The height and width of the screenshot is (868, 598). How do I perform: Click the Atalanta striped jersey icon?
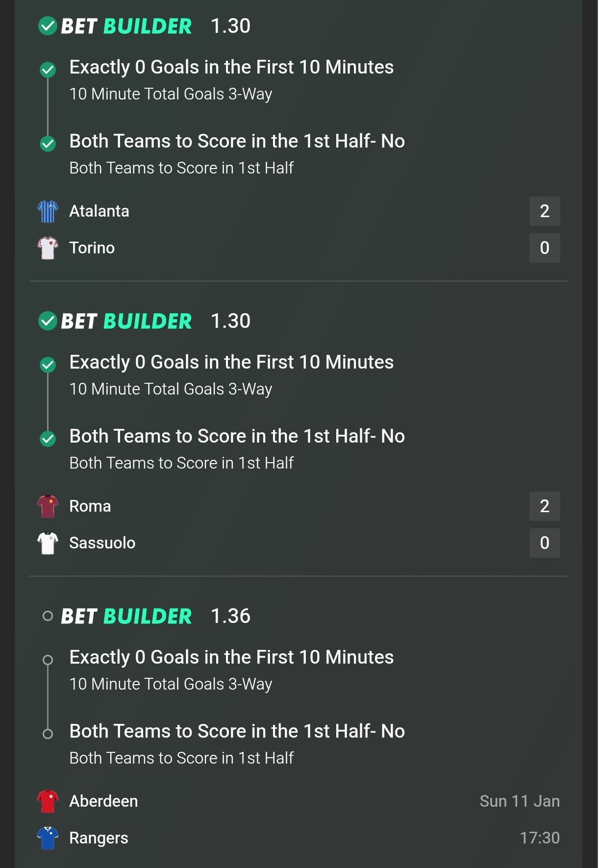[x=48, y=211]
